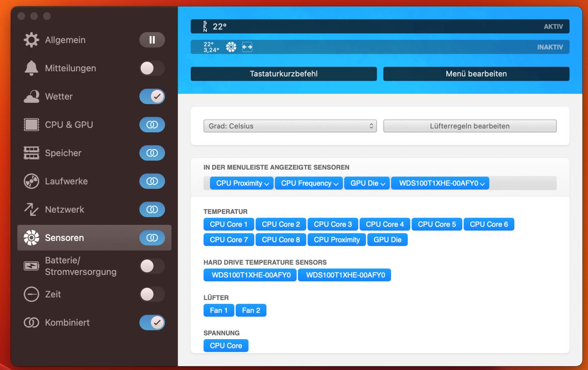
Task: Click the gear icon beside Allgemein
Action: (31, 40)
